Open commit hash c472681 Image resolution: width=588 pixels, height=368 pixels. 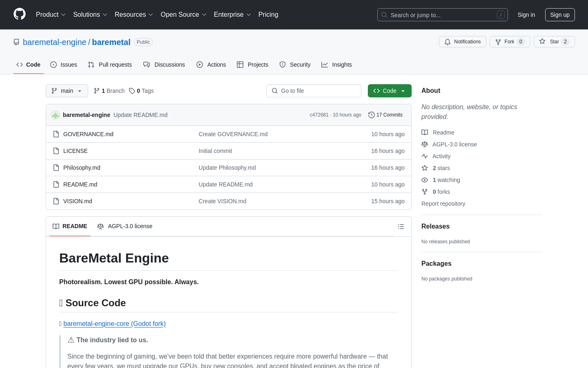coord(319,115)
